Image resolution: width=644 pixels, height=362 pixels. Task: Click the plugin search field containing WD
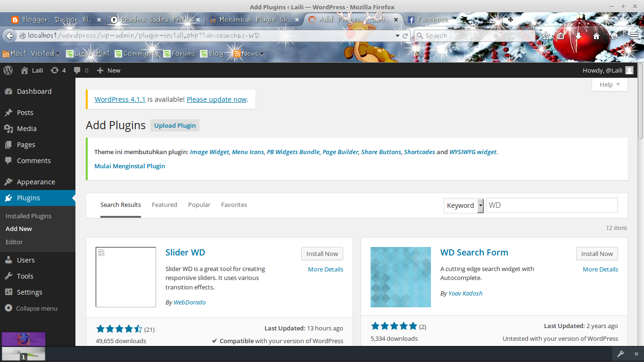coord(552,206)
